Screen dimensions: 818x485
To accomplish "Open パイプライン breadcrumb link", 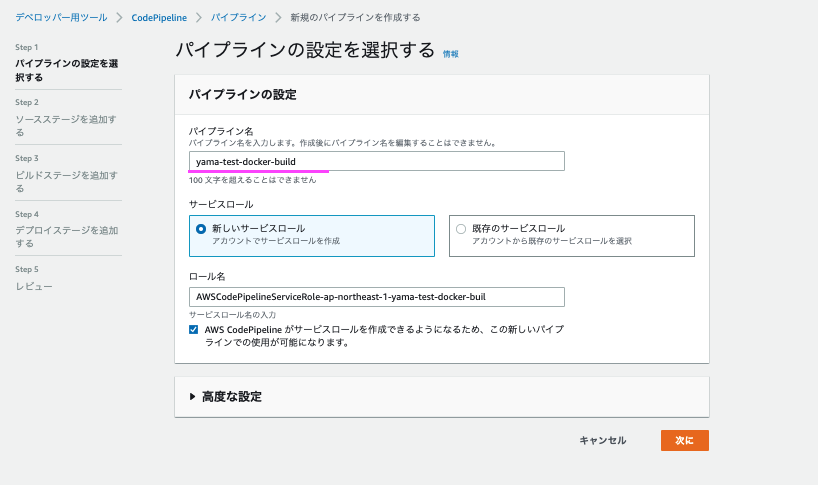I will [238, 17].
